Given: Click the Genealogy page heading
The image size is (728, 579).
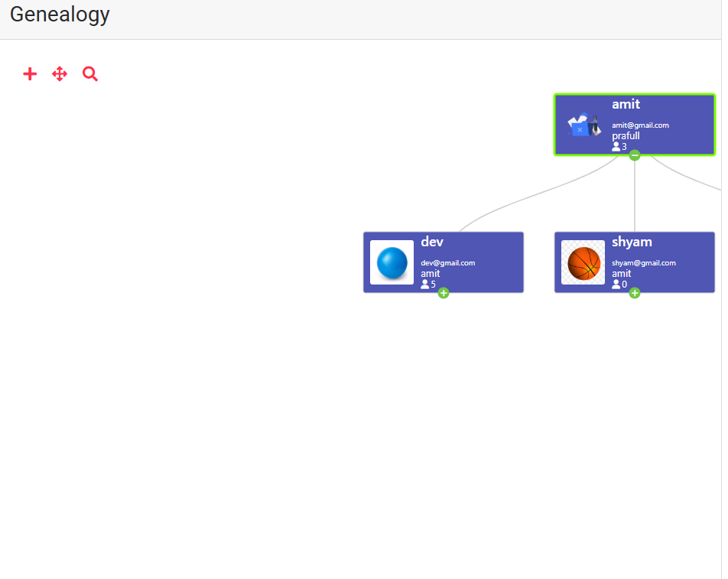Looking at the screenshot, I should coord(60,15).
